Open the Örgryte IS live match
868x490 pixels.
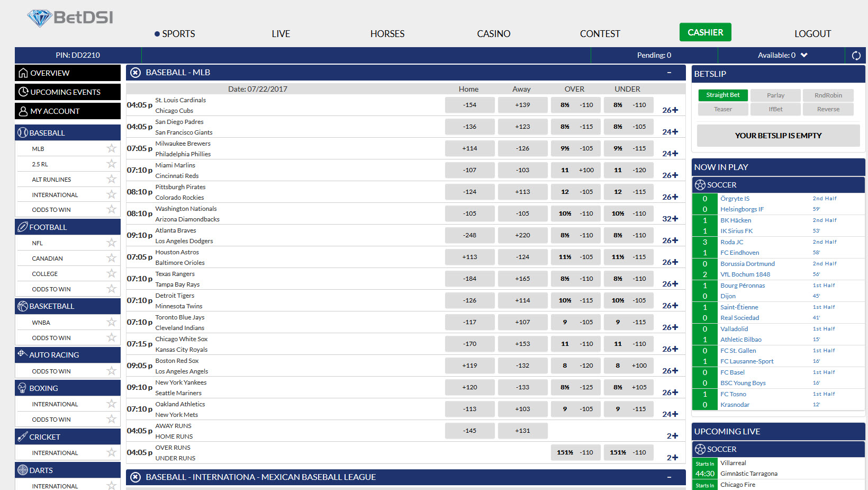click(x=735, y=199)
